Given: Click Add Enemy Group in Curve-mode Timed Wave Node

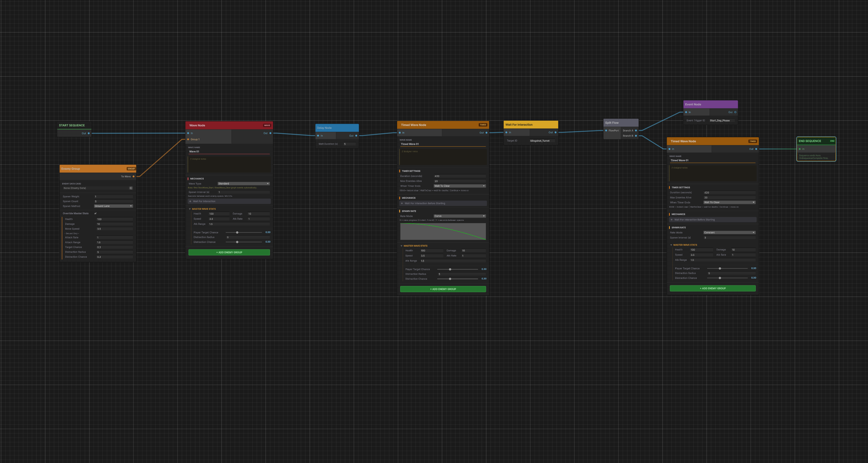Looking at the screenshot, I should click(443, 289).
